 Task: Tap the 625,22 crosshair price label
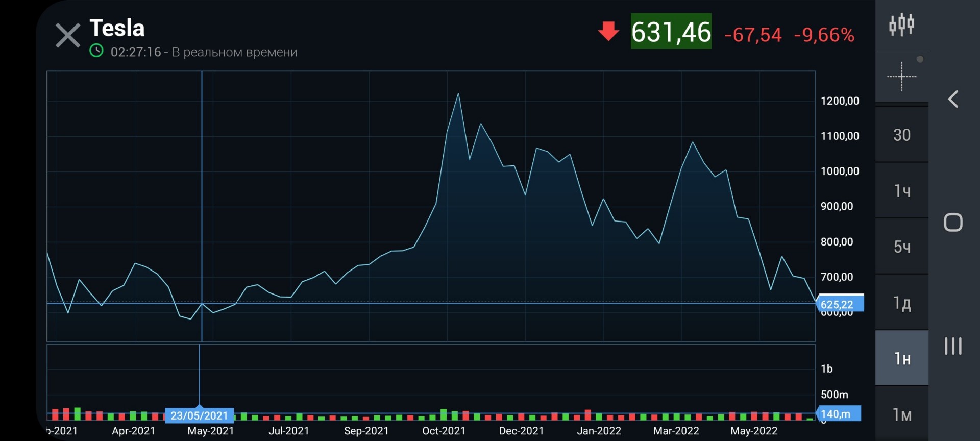(840, 304)
